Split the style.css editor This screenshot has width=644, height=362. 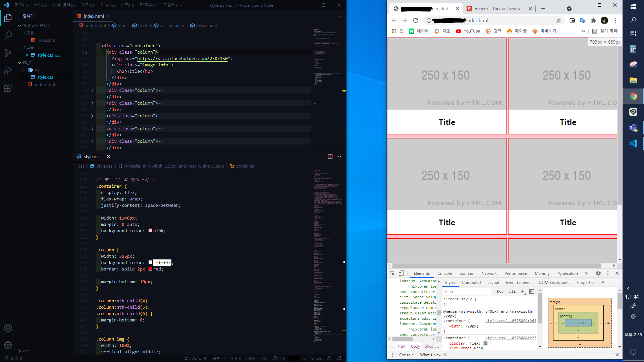[x=330, y=157]
